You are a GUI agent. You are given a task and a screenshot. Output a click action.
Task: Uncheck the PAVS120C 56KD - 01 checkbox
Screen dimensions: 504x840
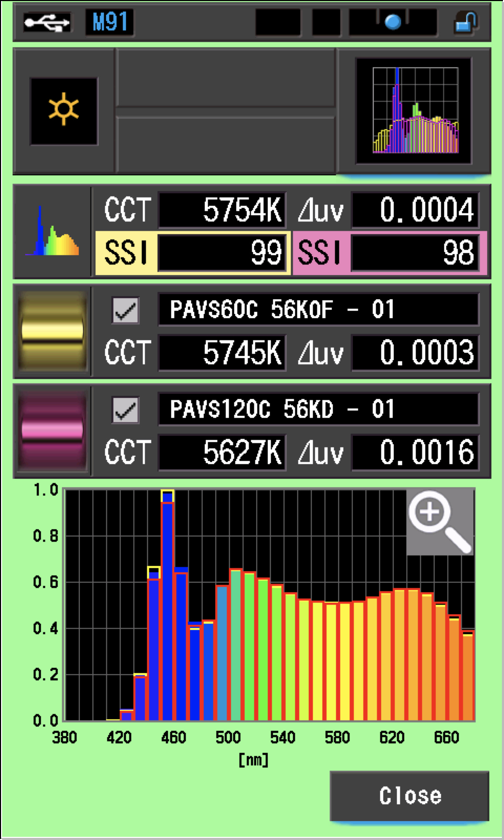pos(125,410)
